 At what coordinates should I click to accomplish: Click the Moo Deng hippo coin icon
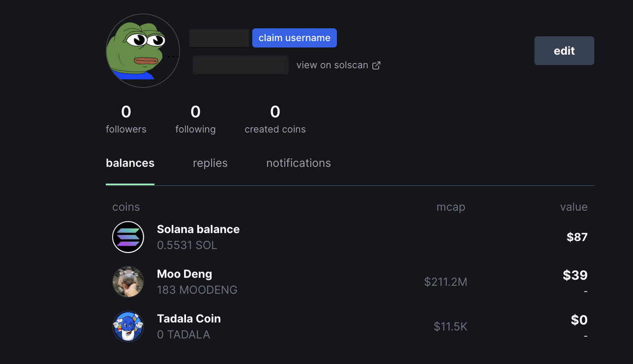[x=128, y=282]
